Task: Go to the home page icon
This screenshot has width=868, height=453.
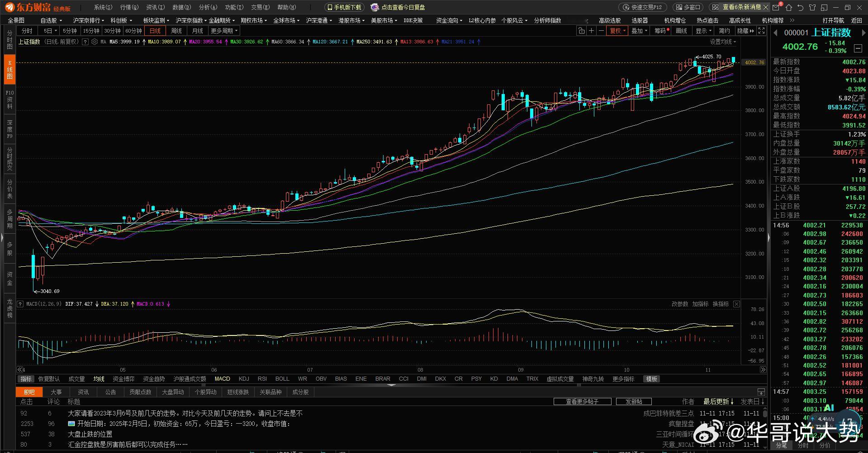Action: [x=789, y=7]
